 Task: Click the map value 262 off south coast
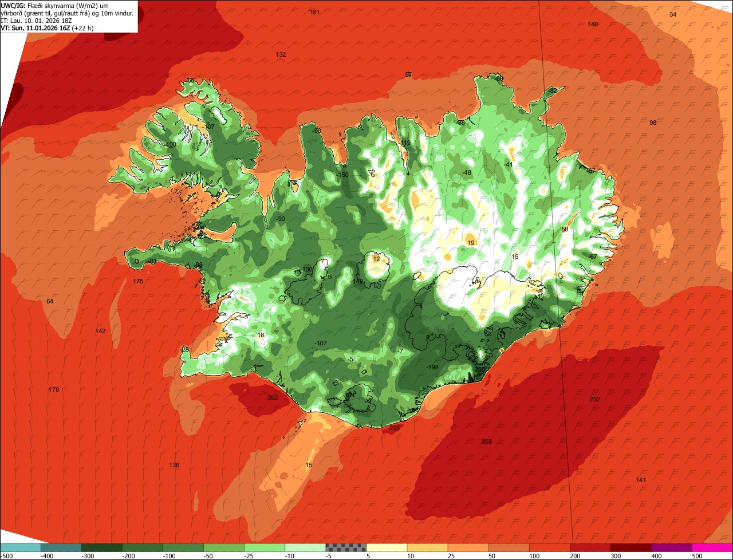[x=273, y=397]
